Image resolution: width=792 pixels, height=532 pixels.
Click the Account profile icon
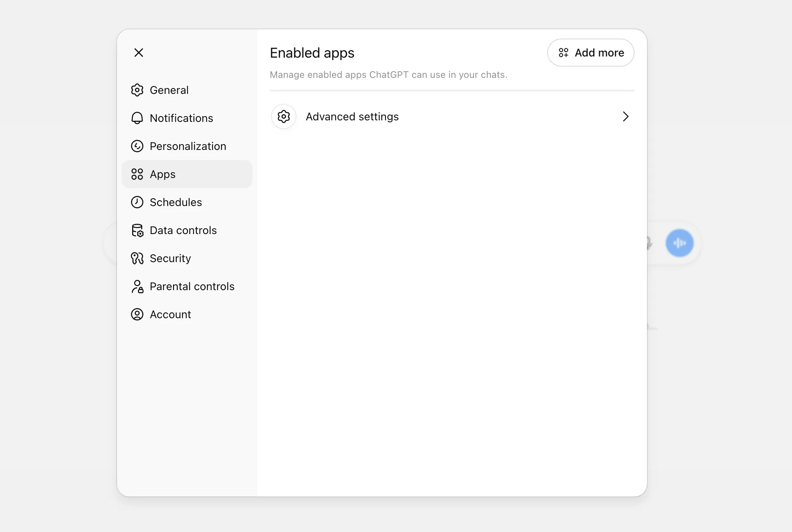pyautogui.click(x=137, y=314)
